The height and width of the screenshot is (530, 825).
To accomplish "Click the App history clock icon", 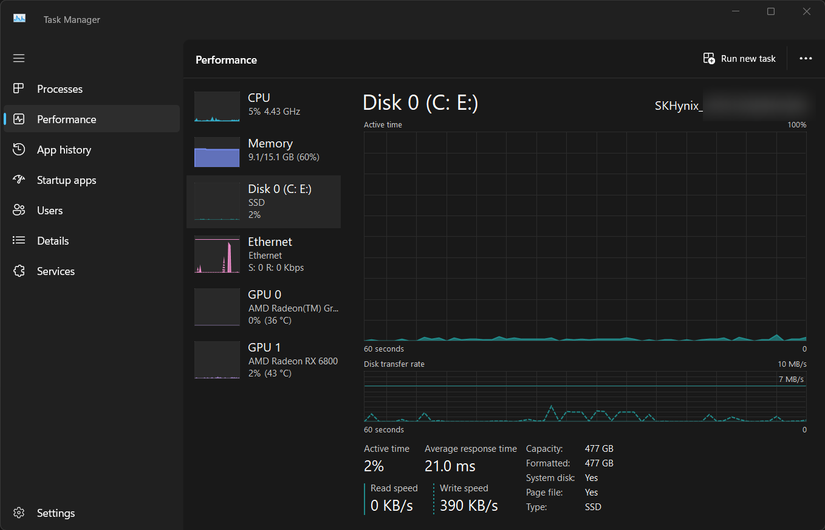I will [19, 150].
